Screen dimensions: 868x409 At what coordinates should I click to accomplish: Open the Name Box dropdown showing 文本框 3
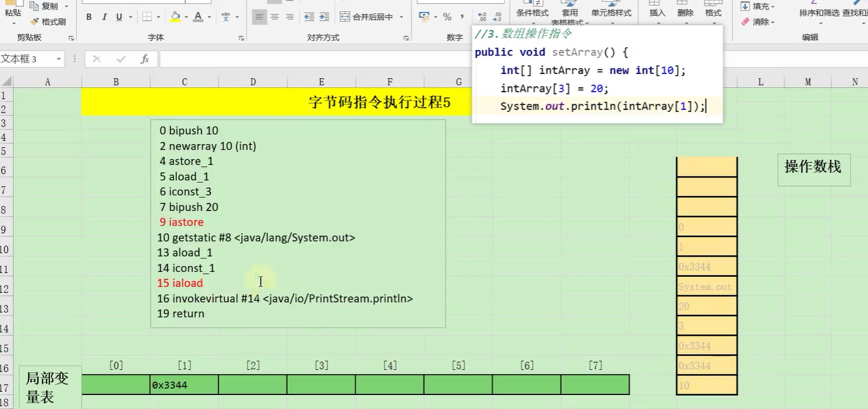pyautogui.click(x=58, y=59)
